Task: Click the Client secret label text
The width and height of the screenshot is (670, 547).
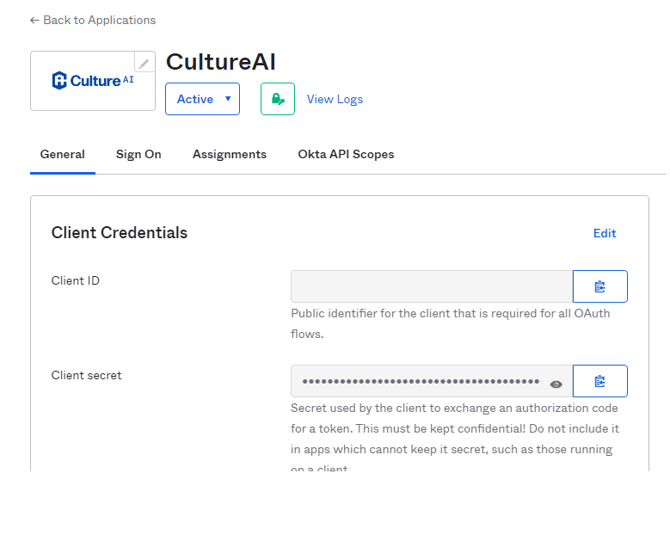Action: (x=86, y=375)
